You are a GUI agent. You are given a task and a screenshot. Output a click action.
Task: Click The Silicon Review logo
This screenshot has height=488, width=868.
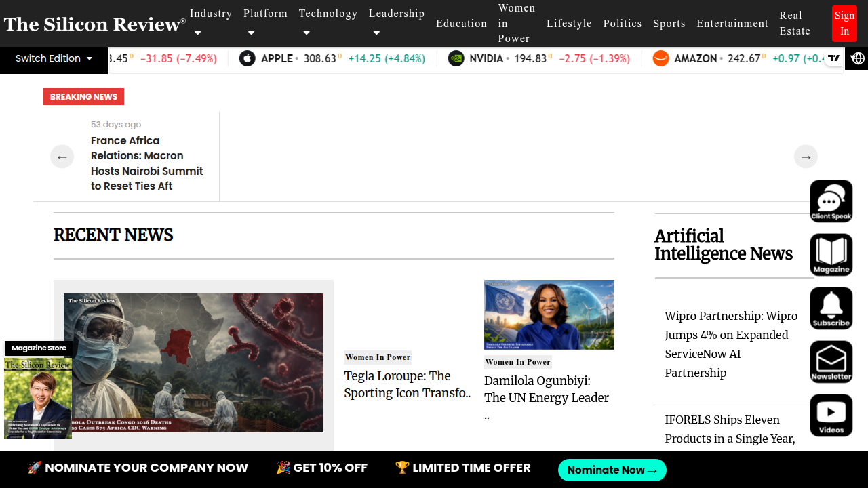[95, 24]
